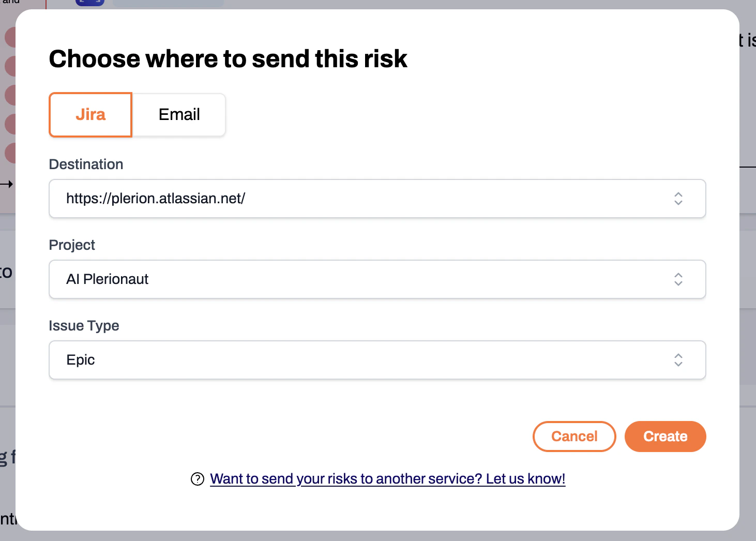
Task: Click the Create button
Action: (x=665, y=436)
